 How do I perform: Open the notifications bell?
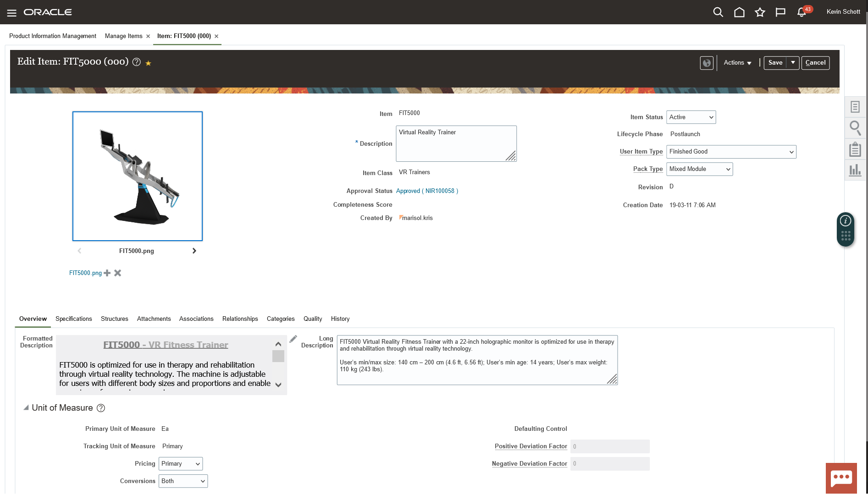click(802, 12)
